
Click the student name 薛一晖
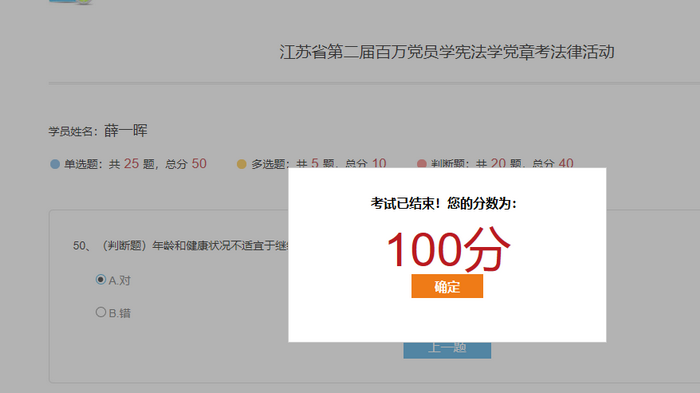pos(125,130)
